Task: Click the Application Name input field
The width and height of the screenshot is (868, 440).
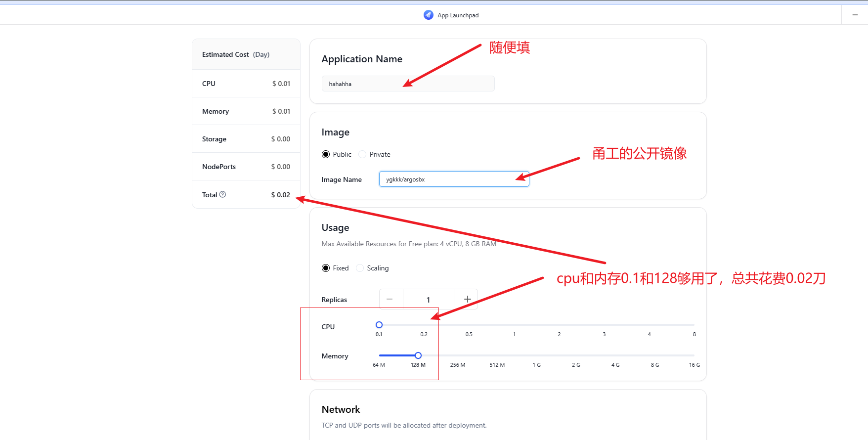Action: (408, 84)
